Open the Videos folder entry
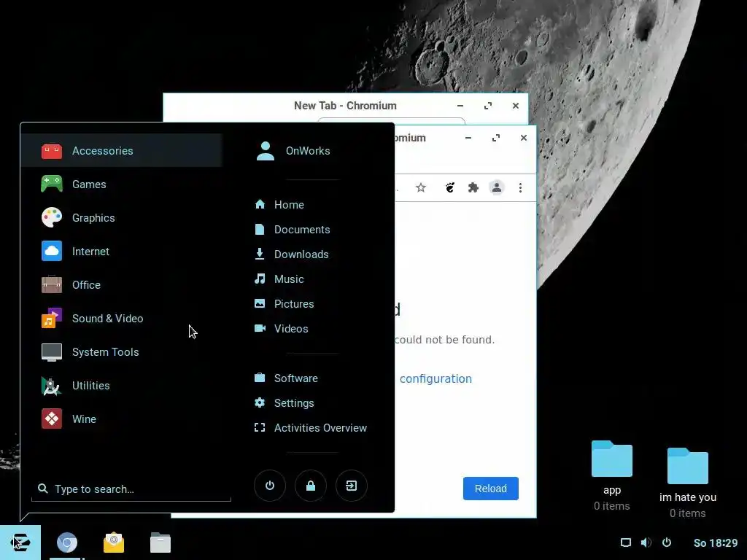The height and width of the screenshot is (560, 747). point(281,329)
